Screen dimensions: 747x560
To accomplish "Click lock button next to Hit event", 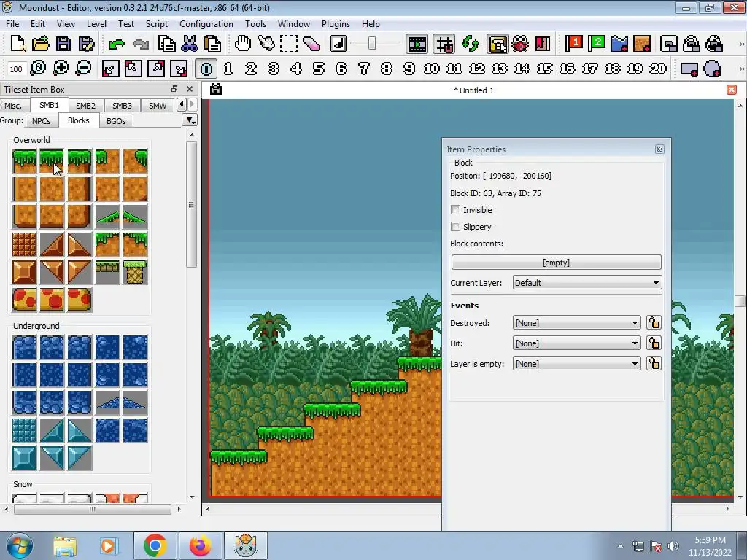I will (x=654, y=343).
